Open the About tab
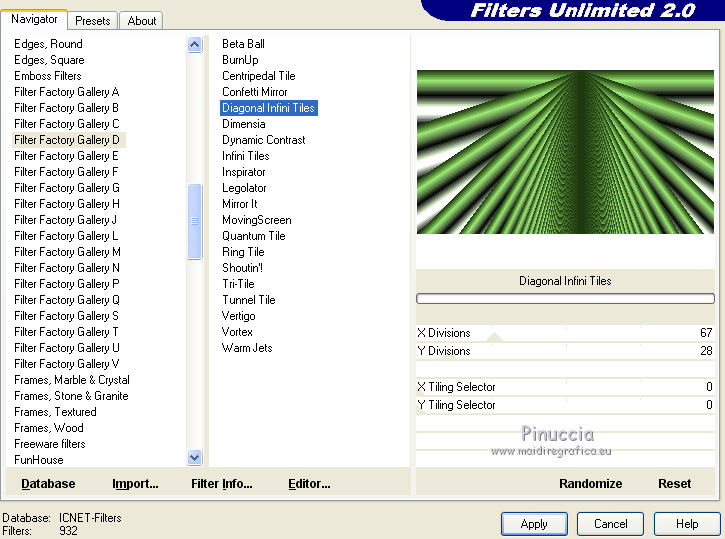The image size is (725, 539). click(141, 21)
